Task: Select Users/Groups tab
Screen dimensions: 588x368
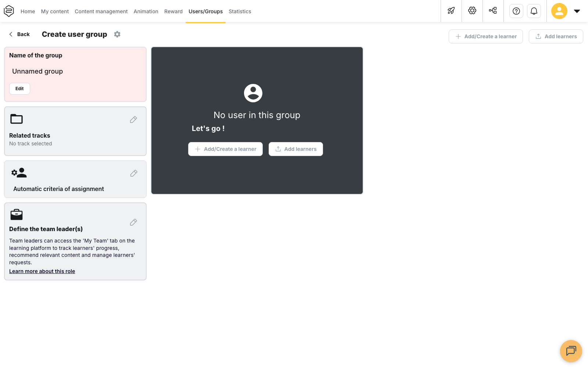Action: (206, 11)
